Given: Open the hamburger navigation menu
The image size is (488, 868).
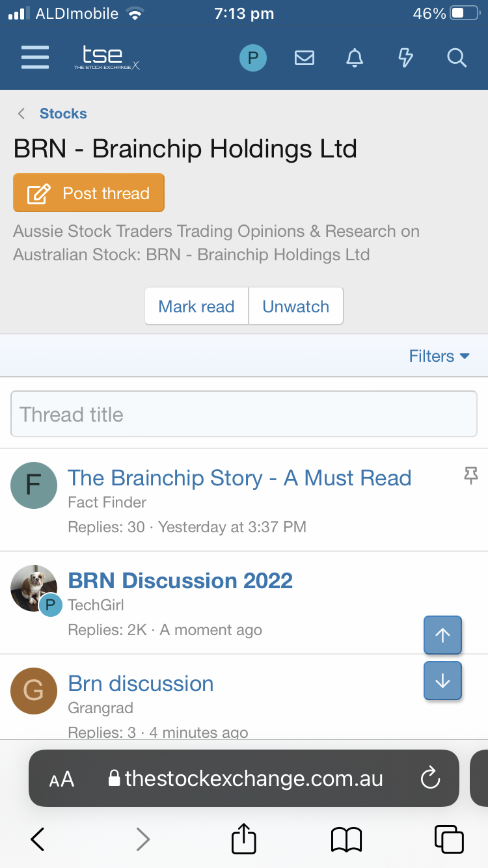Looking at the screenshot, I should pyautogui.click(x=35, y=58).
